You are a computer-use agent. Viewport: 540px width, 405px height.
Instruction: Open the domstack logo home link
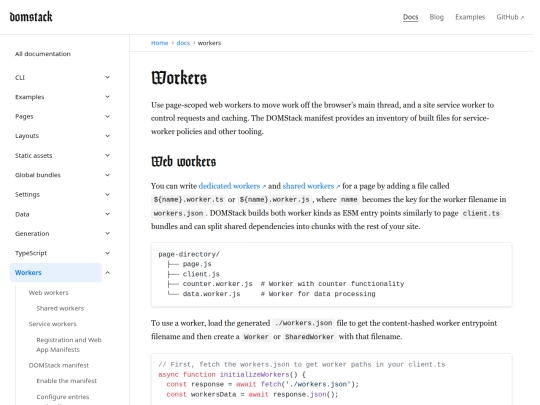31,17
